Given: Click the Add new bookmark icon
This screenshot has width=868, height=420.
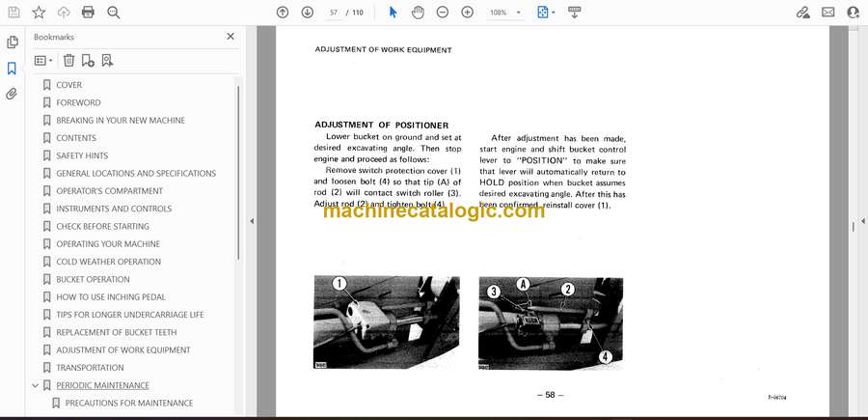Looking at the screenshot, I should click(x=88, y=61).
